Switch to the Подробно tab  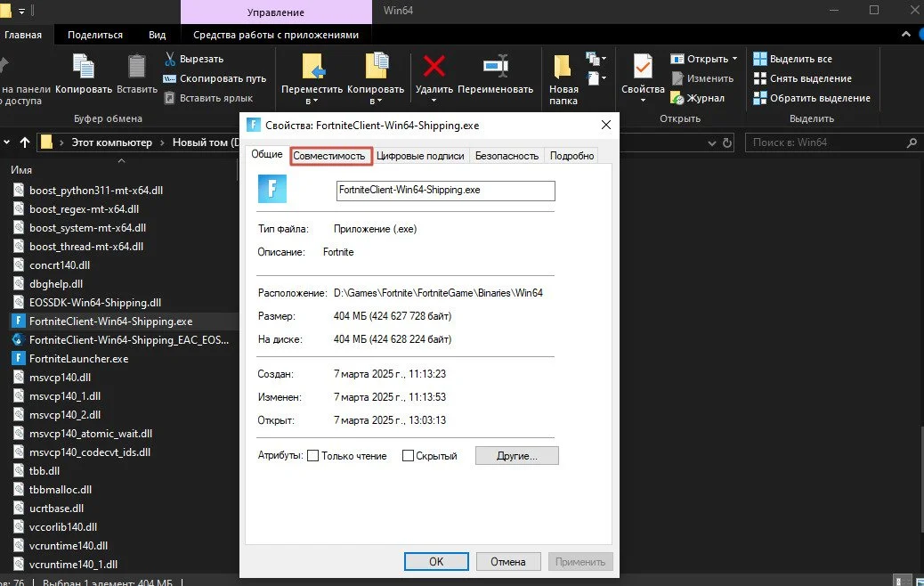click(x=571, y=156)
